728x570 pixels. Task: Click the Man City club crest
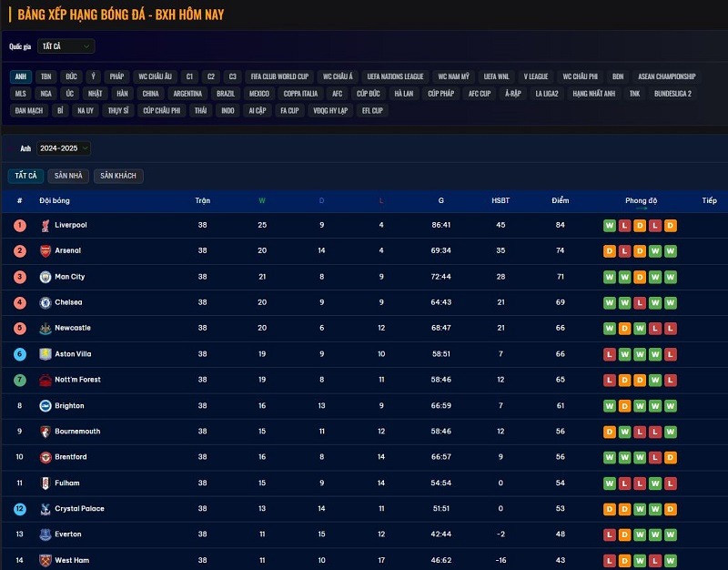tap(45, 277)
